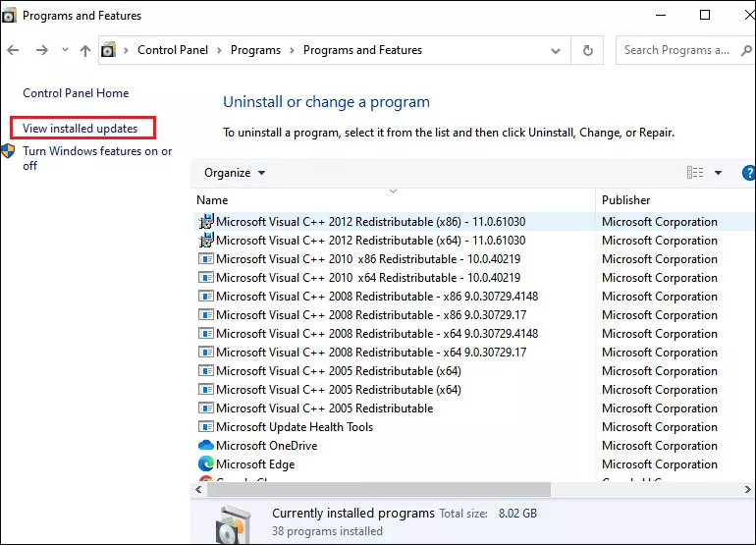The width and height of the screenshot is (756, 545).
Task: Change view with the view layout icon
Action: (695, 173)
